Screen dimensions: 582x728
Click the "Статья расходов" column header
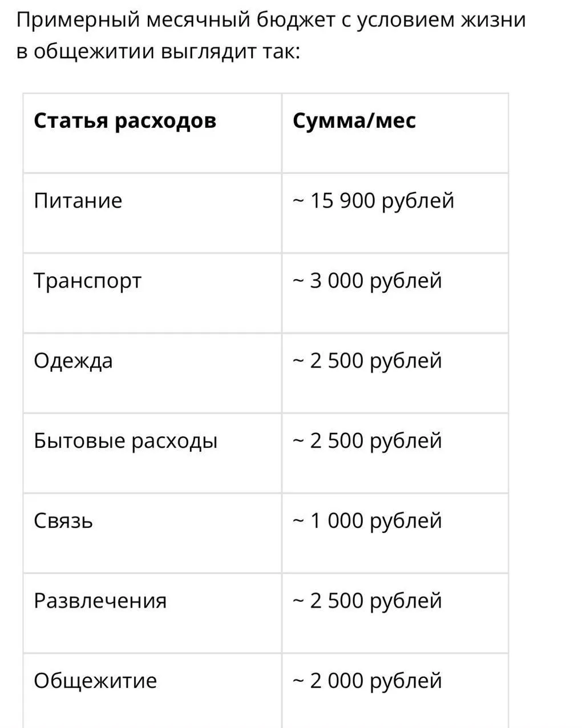[x=125, y=121]
